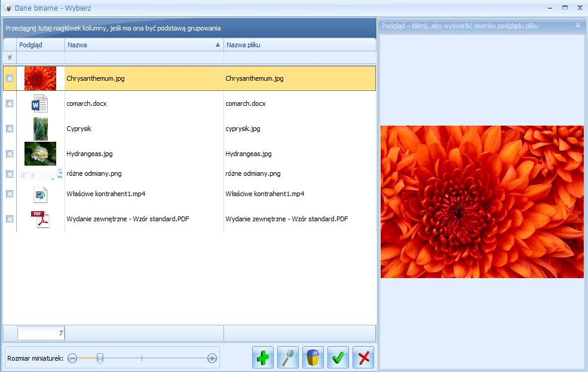Click file name cell Chrysanthemum.jpg in Nazwa pliku
Viewport: 588px width, 372px height.
pos(299,78)
